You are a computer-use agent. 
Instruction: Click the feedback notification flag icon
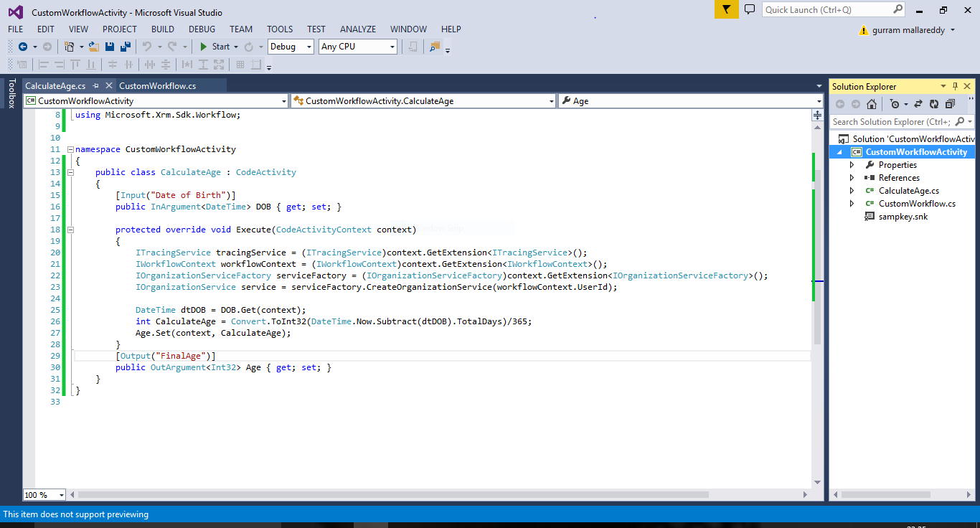pyautogui.click(x=726, y=9)
